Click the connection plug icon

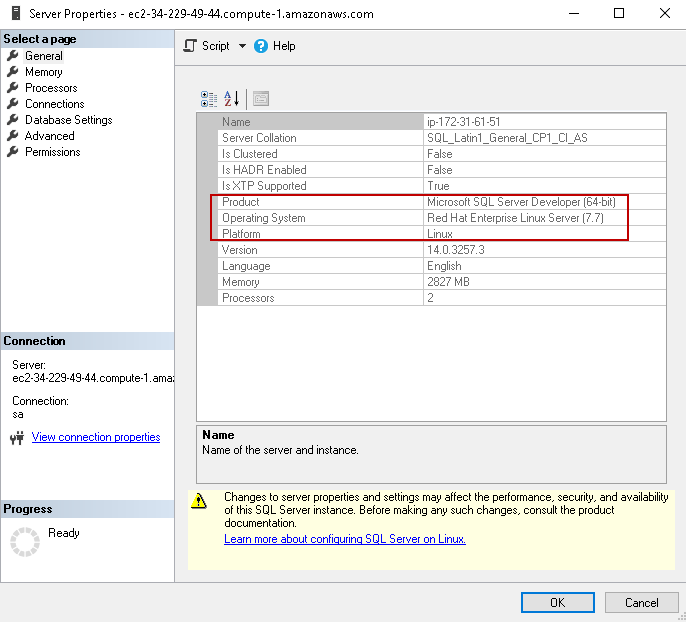17,437
